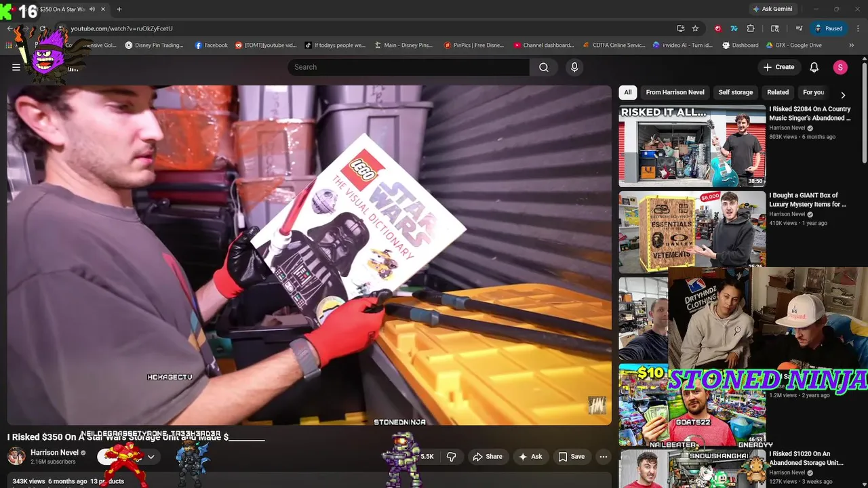Open verified badge beside Harrison Nevel

coord(83,453)
